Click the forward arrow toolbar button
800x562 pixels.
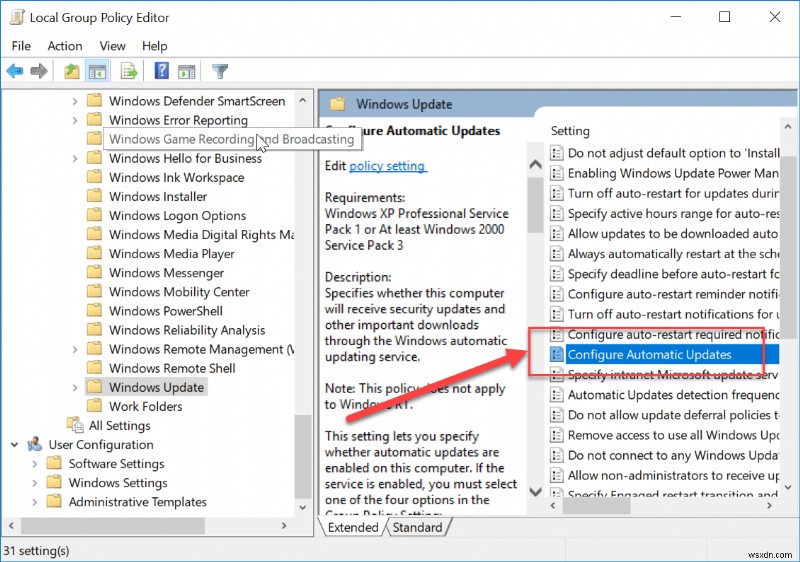39,71
